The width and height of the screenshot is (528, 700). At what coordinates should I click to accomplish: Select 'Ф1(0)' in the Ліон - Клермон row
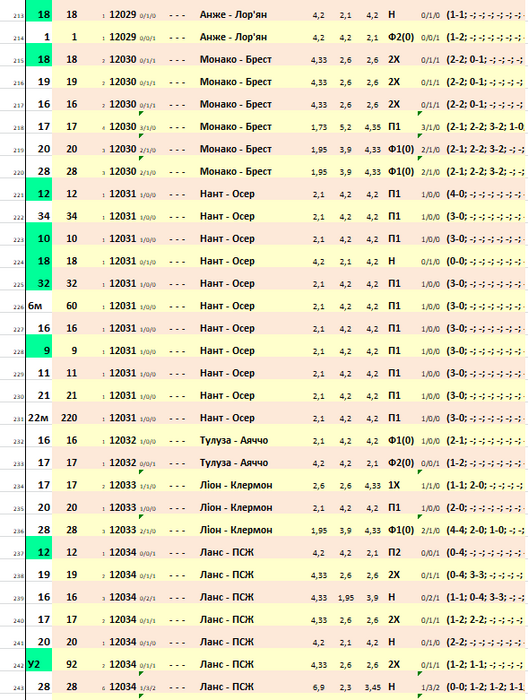coord(401,530)
